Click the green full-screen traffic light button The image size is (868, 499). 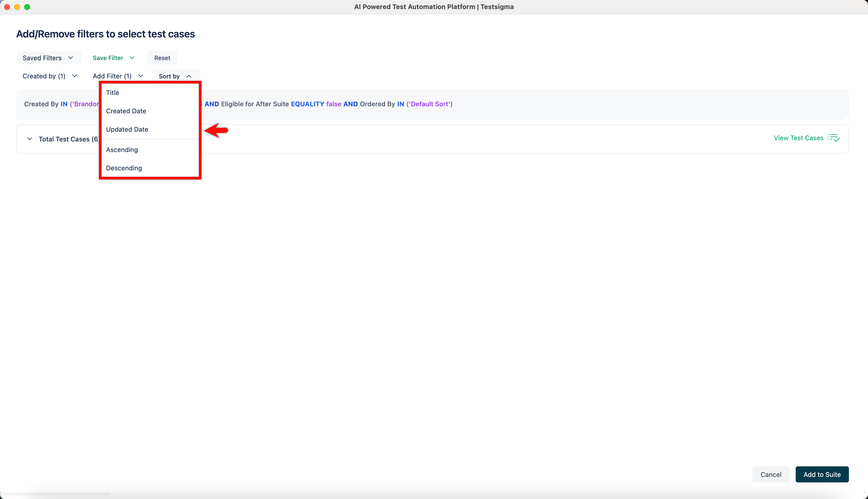(x=27, y=7)
